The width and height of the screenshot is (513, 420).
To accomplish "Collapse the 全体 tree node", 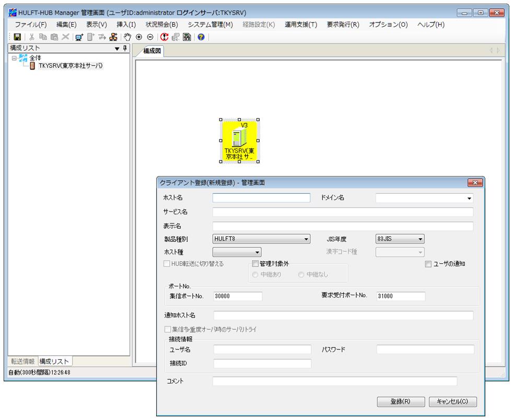I will click(14, 58).
